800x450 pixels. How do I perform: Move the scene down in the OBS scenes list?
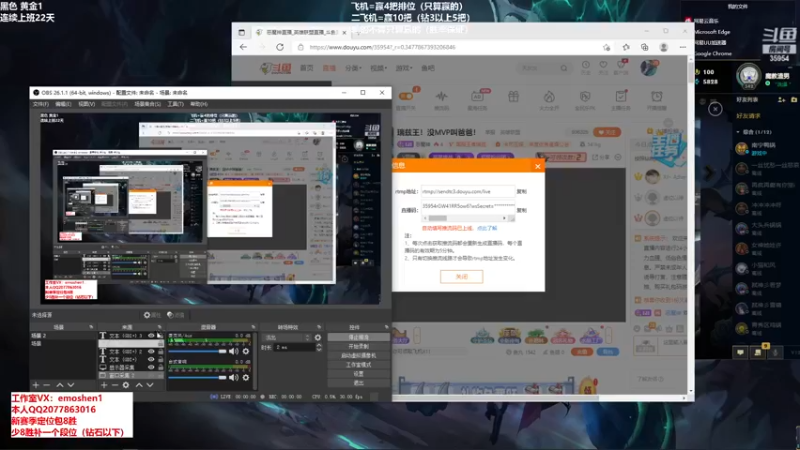pos(71,385)
